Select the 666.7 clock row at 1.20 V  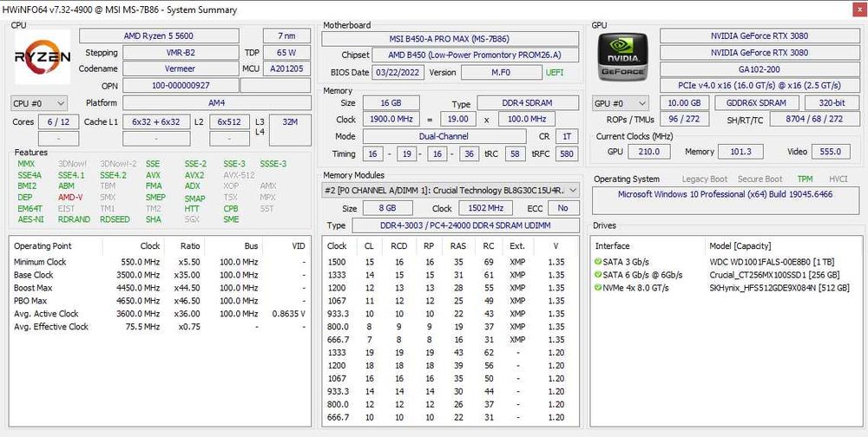pyautogui.click(x=450, y=418)
